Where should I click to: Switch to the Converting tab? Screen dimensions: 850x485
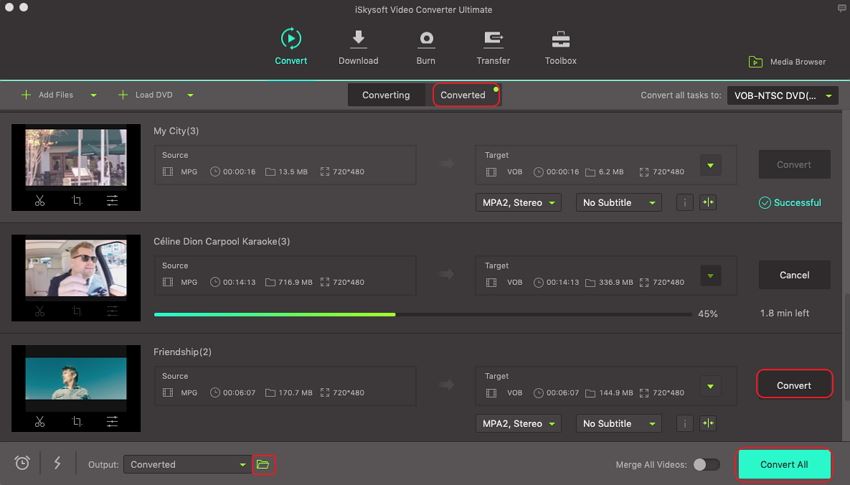(x=386, y=95)
